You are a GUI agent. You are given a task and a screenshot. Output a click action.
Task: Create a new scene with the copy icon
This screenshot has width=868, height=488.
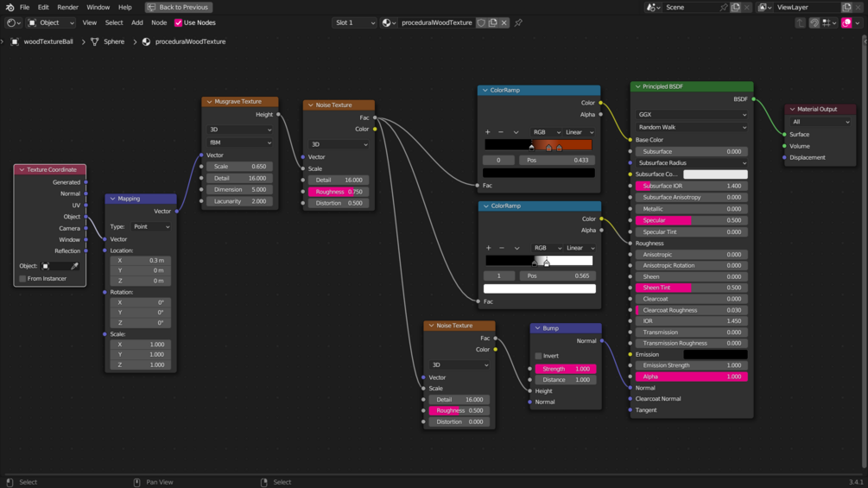(x=736, y=7)
